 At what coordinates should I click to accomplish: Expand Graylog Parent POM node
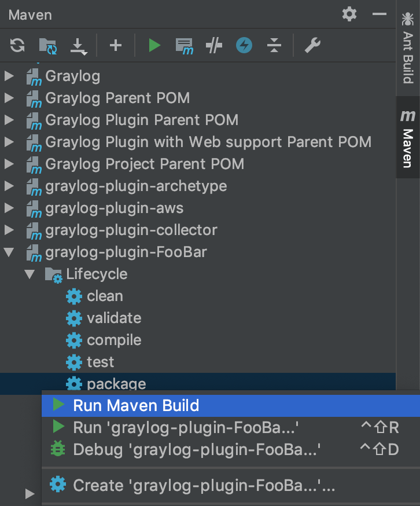[9, 98]
